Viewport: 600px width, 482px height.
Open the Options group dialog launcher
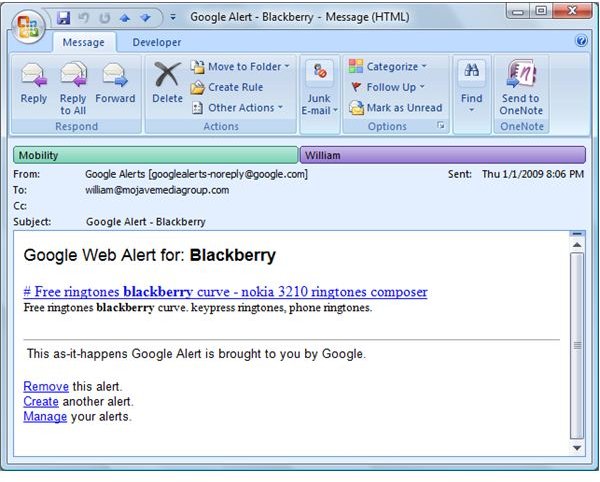(441, 125)
